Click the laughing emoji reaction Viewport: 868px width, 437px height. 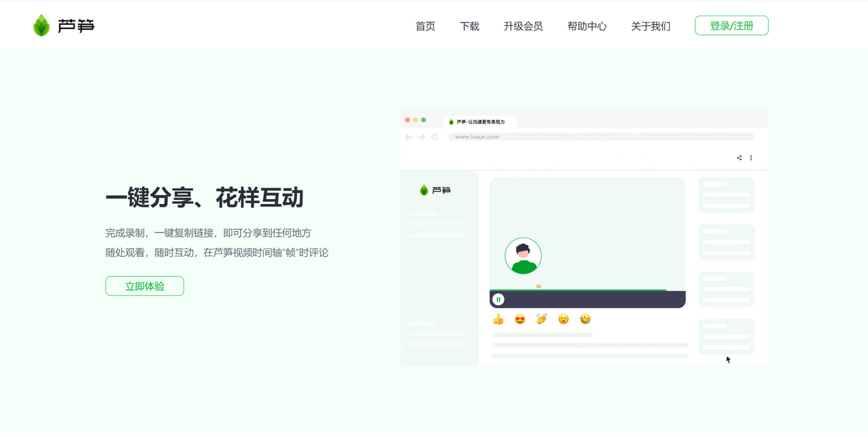585,319
